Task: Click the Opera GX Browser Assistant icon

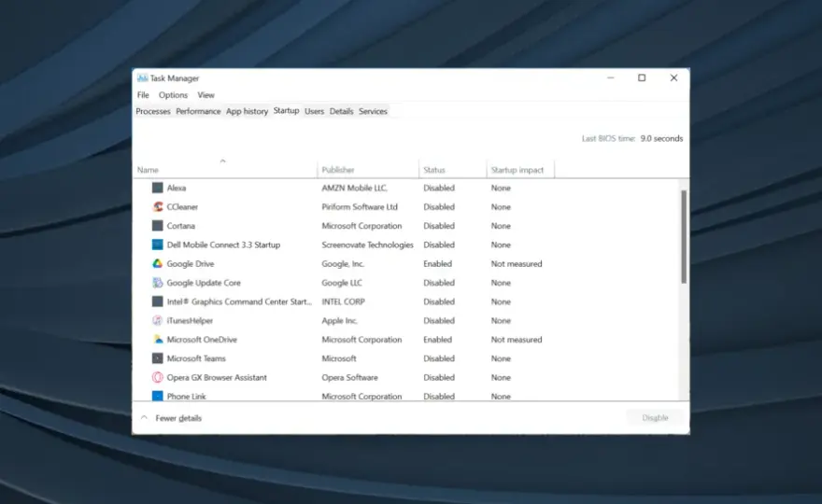Action: pyautogui.click(x=157, y=377)
